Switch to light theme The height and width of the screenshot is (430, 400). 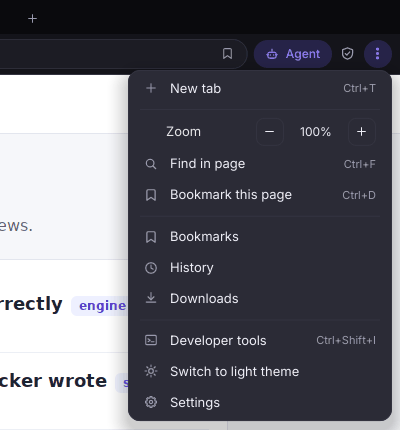coord(260,372)
